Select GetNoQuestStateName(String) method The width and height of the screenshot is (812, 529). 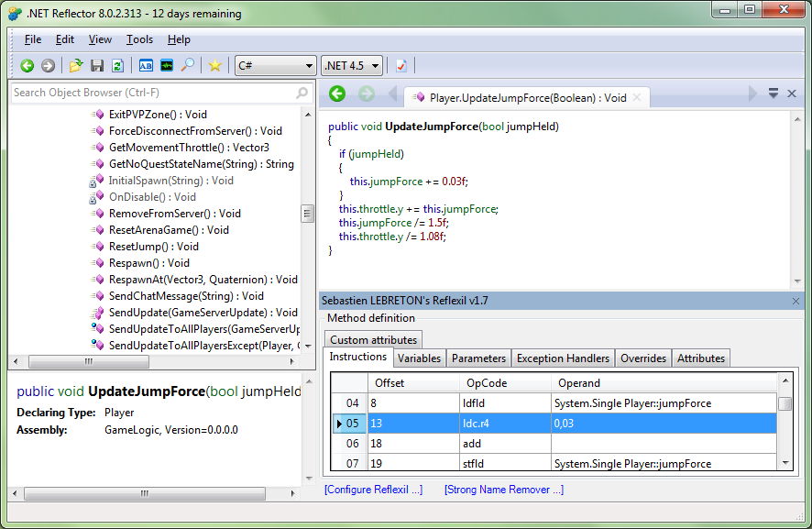(x=202, y=164)
